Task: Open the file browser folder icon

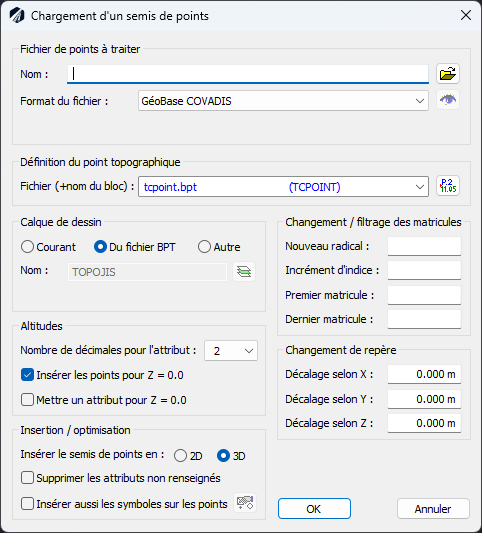Action: point(449,74)
